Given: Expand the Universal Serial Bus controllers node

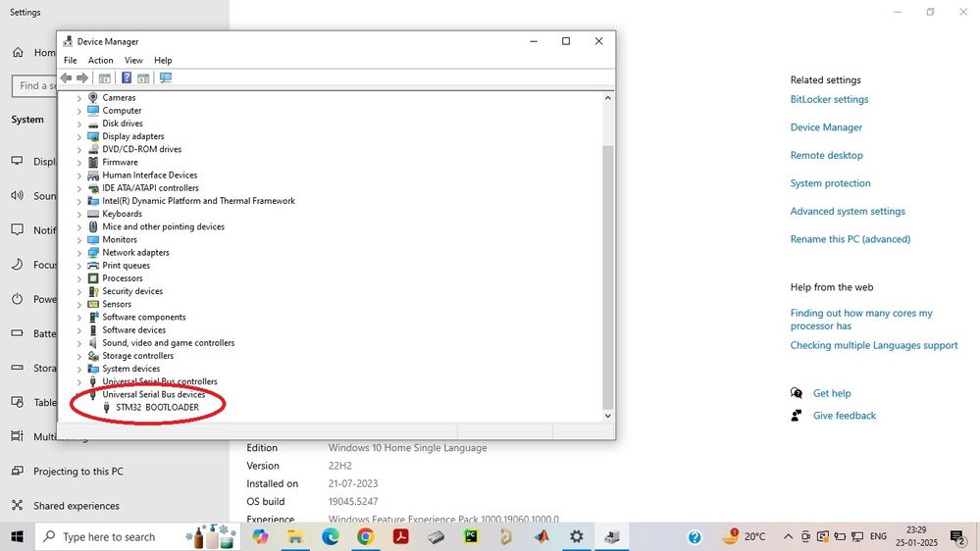Looking at the screenshot, I should pos(79,381).
